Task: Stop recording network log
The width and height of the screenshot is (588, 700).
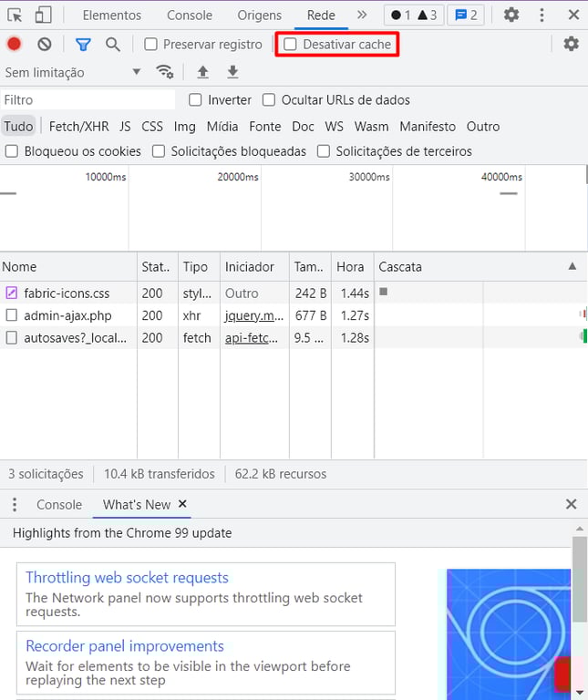Action: click(x=15, y=44)
